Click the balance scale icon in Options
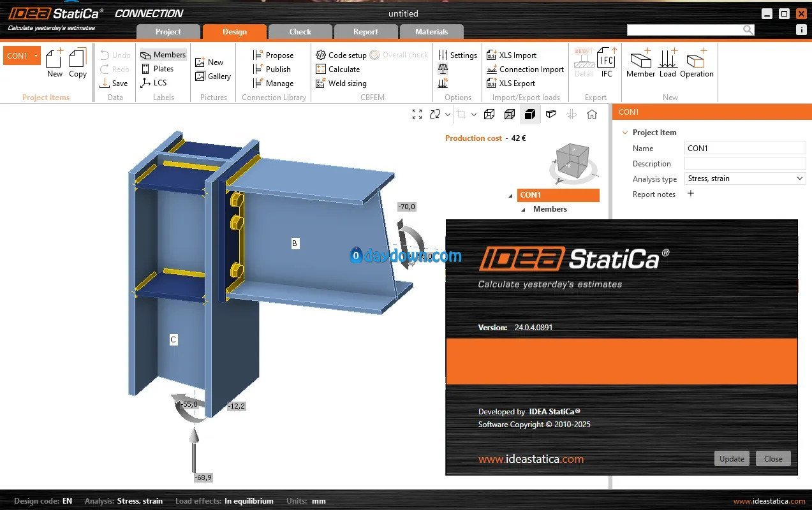Image resolution: width=812 pixels, height=510 pixels. 443,69
